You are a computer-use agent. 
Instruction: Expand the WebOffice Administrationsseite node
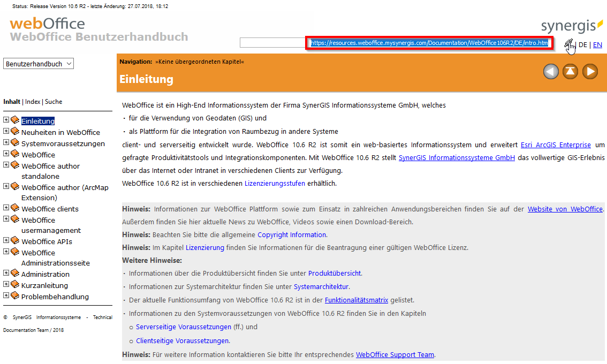click(6, 251)
